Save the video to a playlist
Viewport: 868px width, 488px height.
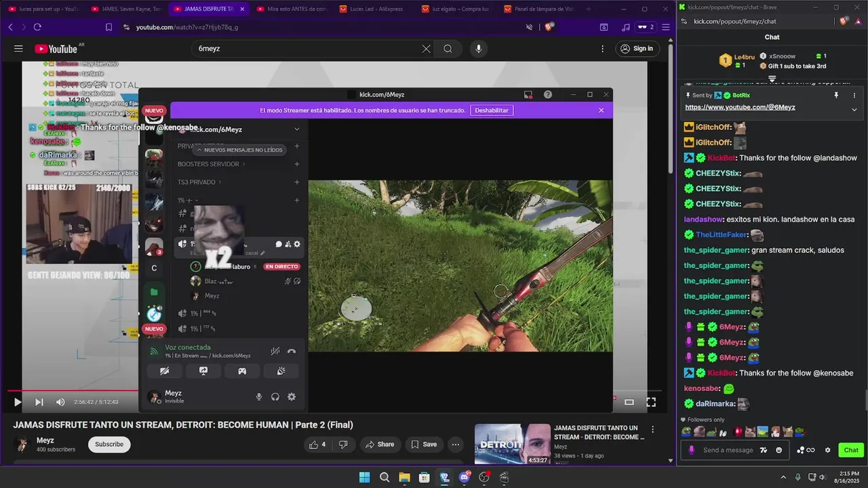point(423,445)
